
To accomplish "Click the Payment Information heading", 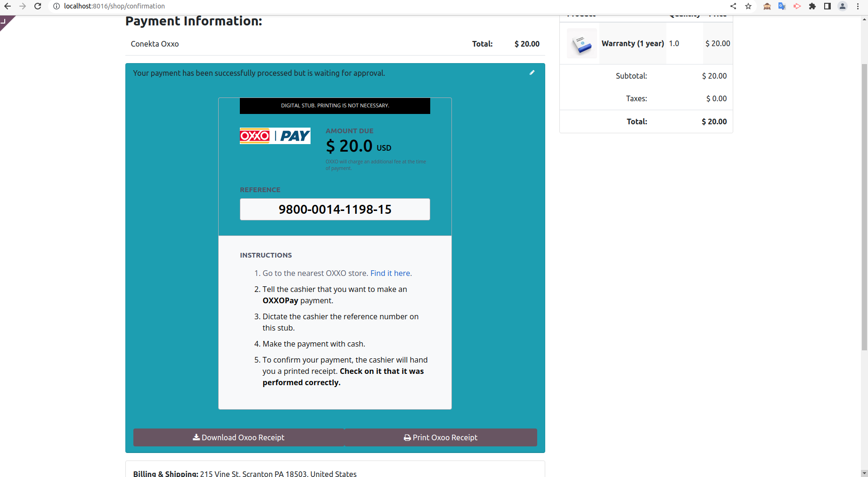I will coord(194,21).
